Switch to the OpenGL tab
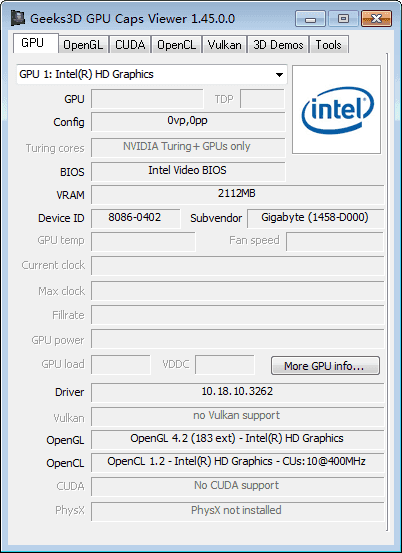 tap(83, 45)
